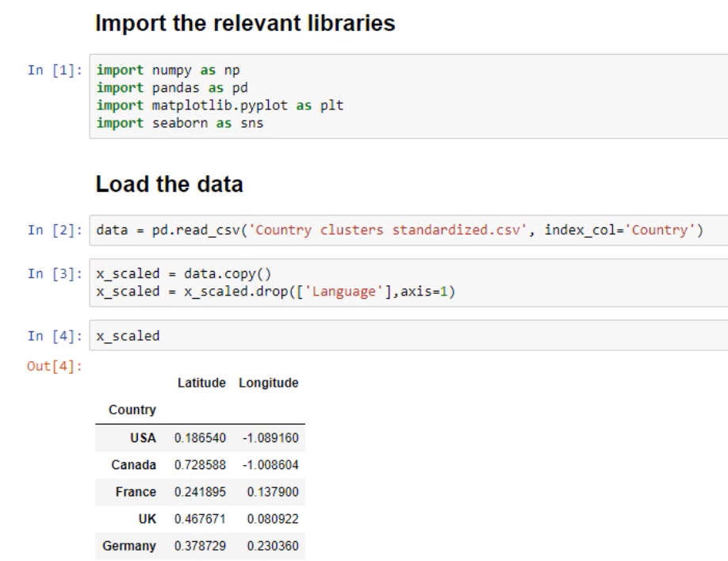Click the In [4] x_scaled code cell
Image resolution: width=728 pixels, height=561 pixels.
click(x=128, y=336)
